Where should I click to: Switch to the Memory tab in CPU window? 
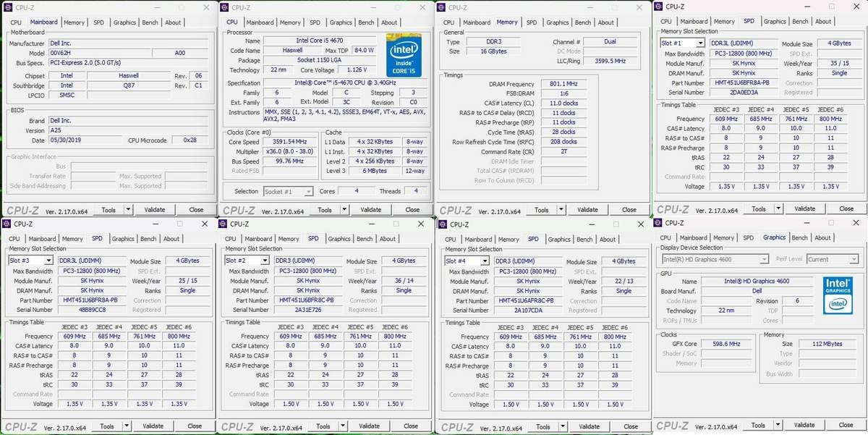coord(290,22)
